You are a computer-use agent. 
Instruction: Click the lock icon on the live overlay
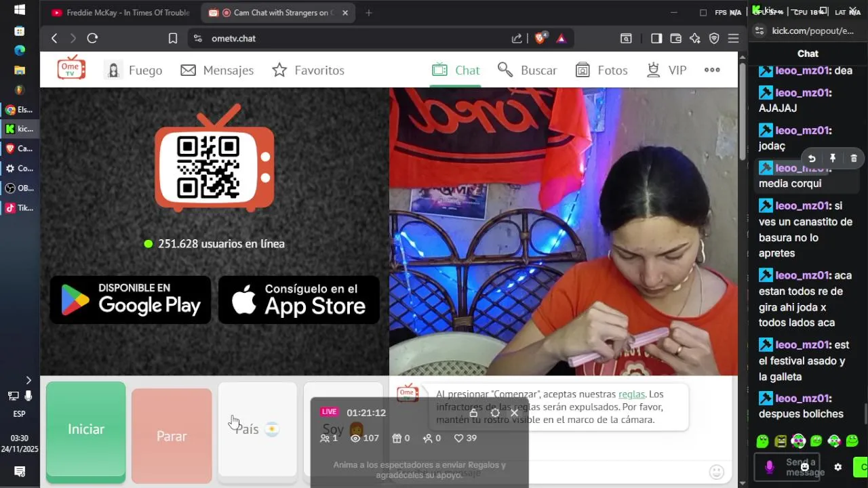click(x=473, y=413)
